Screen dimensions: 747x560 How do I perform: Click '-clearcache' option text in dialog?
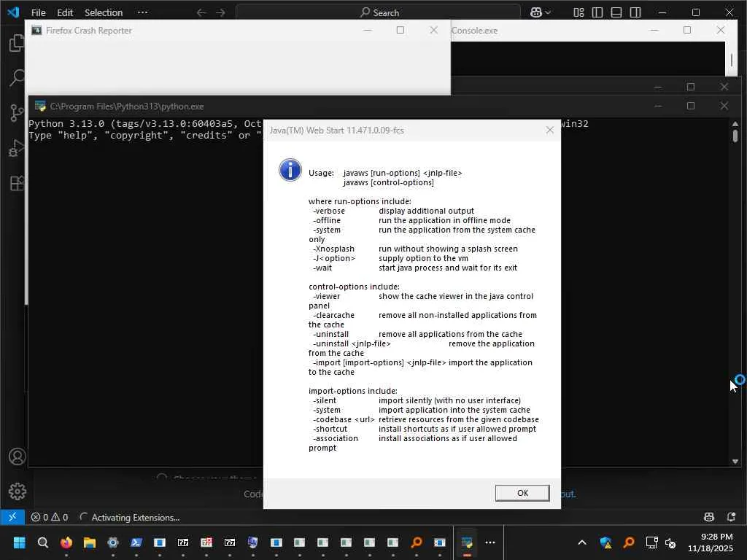click(x=333, y=315)
